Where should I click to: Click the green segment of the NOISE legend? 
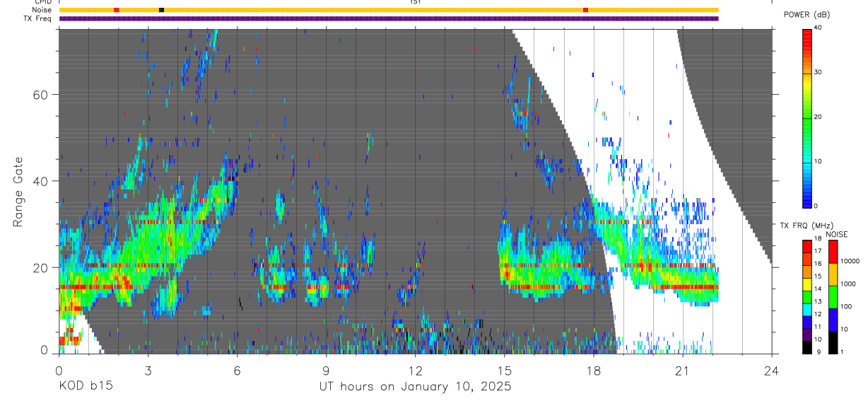[833, 297]
